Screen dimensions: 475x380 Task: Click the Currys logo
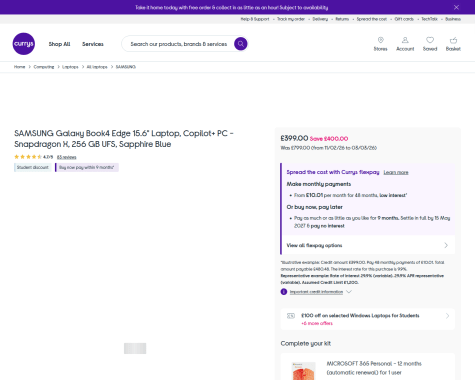24,44
